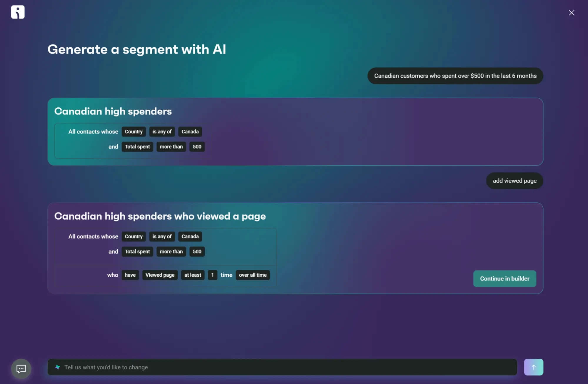Click 'is any of' chip in first segment card

coord(162,131)
